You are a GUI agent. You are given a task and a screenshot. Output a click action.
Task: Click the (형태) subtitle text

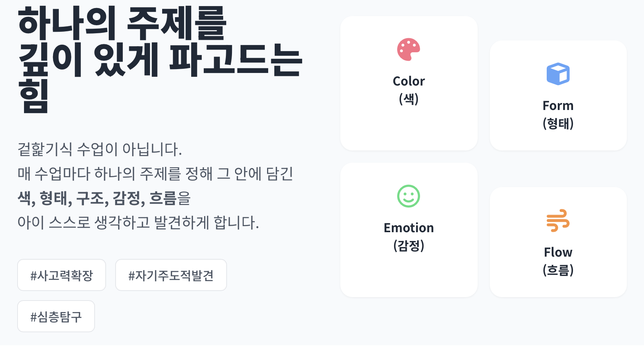pos(558,124)
